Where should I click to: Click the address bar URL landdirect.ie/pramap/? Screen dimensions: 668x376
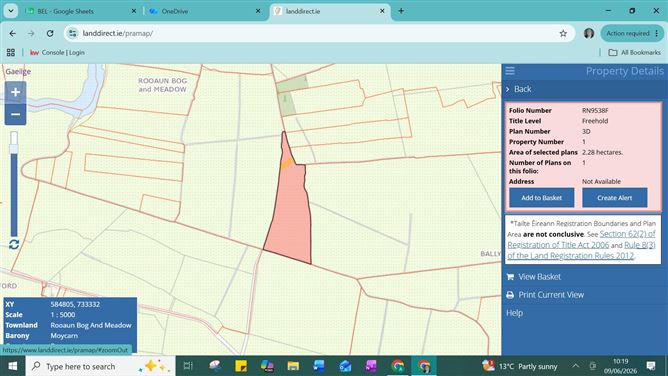coord(118,33)
